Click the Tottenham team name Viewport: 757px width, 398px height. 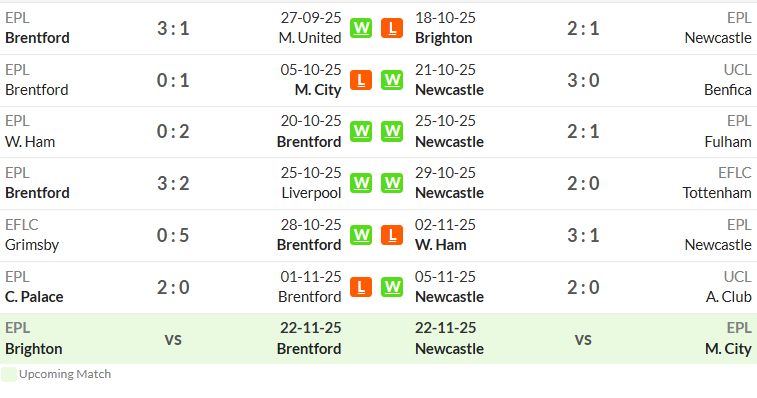point(717,193)
